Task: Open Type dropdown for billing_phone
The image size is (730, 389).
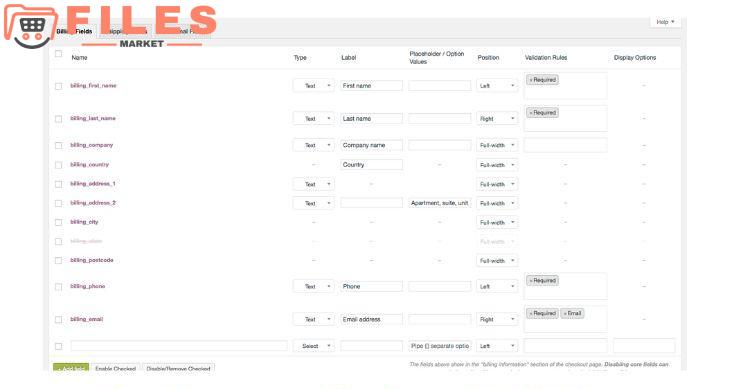Action: (x=313, y=286)
